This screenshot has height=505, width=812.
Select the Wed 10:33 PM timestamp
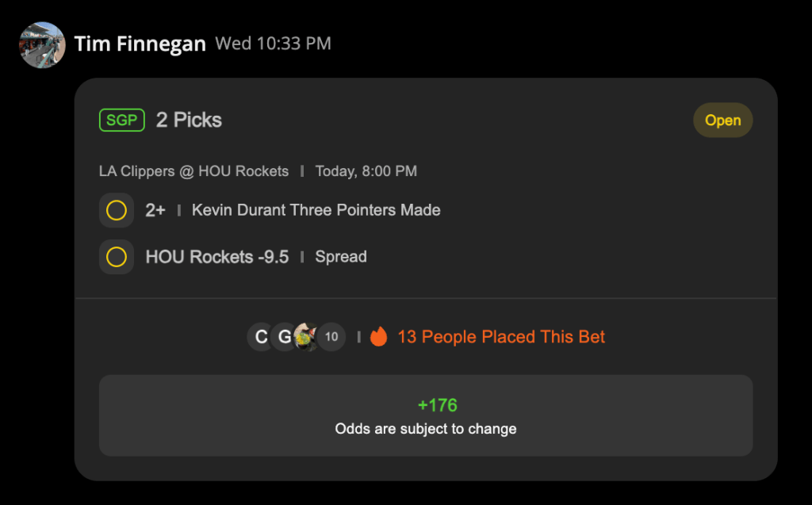[x=273, y=44]
